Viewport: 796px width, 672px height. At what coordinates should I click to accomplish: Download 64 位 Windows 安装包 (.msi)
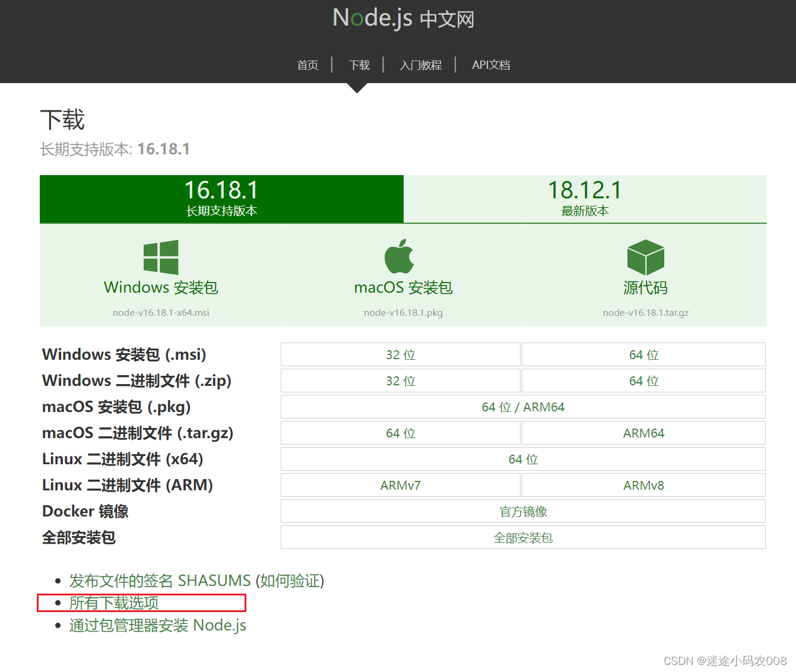click(x=644, y=354)
